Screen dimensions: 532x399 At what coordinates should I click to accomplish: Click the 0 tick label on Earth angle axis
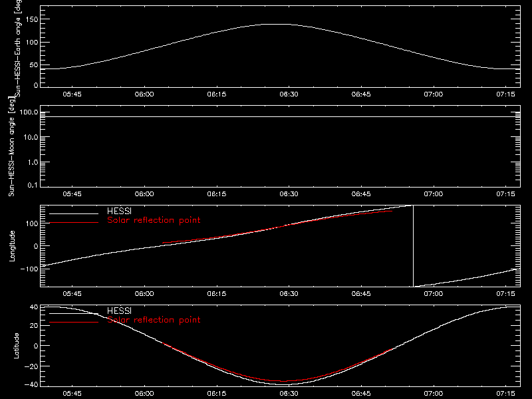pyautogui.click(x=36, y=85)
